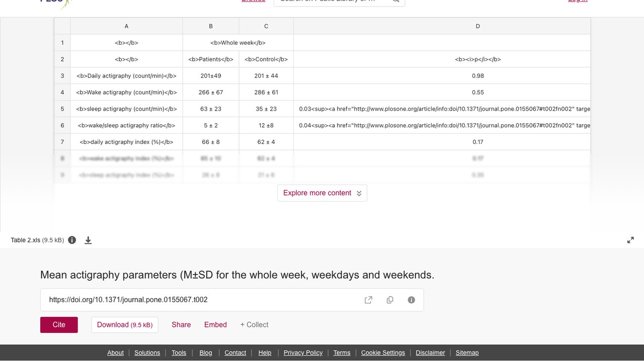Select column A header
The width and height of the screenshot is (644, 362).
(126, 26)
